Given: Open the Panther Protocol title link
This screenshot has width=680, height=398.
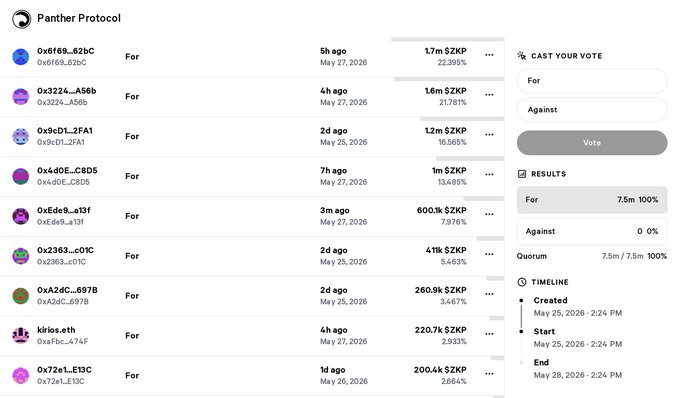Looking at the screenshot, I should pos(79,18).
